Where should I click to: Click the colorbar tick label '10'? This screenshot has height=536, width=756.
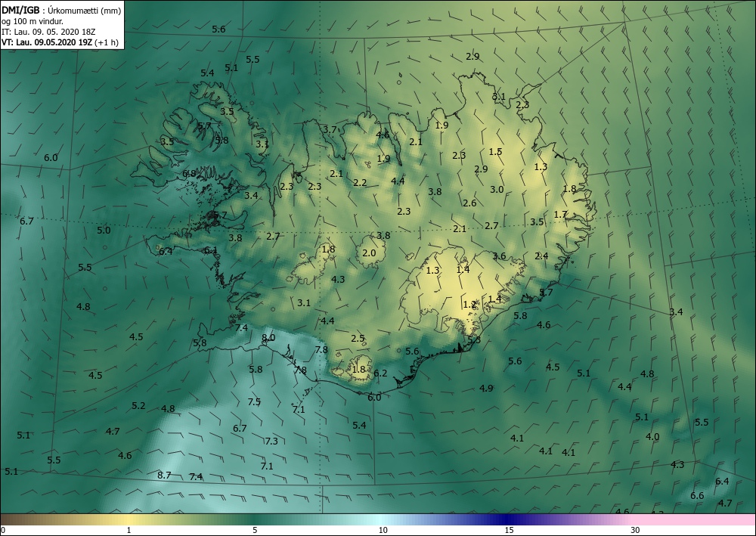[383, 530]
